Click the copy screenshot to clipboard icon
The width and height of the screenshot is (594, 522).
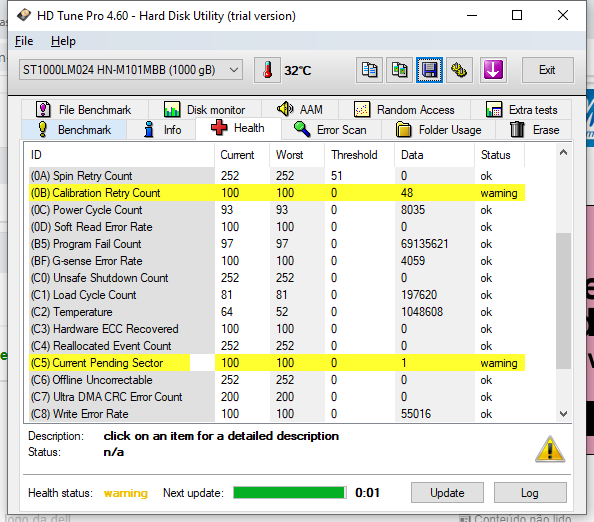pyautogui.click(x=399, y=70)
